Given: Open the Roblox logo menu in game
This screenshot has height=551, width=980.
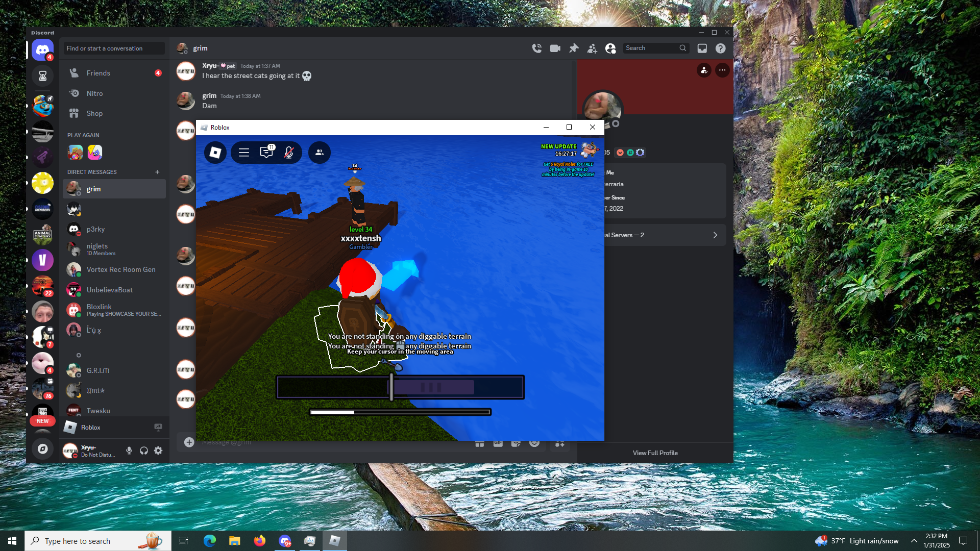Looking at the screenshot, I should point(215,153).
